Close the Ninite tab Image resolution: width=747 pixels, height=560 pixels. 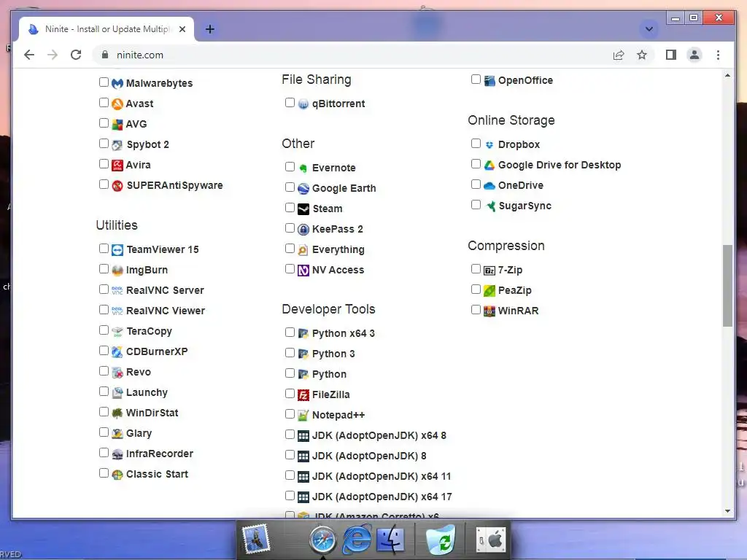click(x=182, y=29)
